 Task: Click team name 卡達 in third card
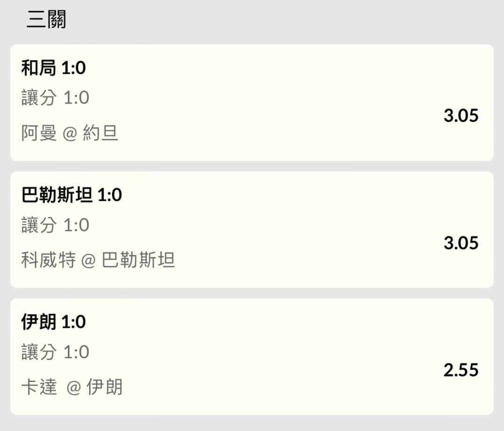[x=39, y=387]
